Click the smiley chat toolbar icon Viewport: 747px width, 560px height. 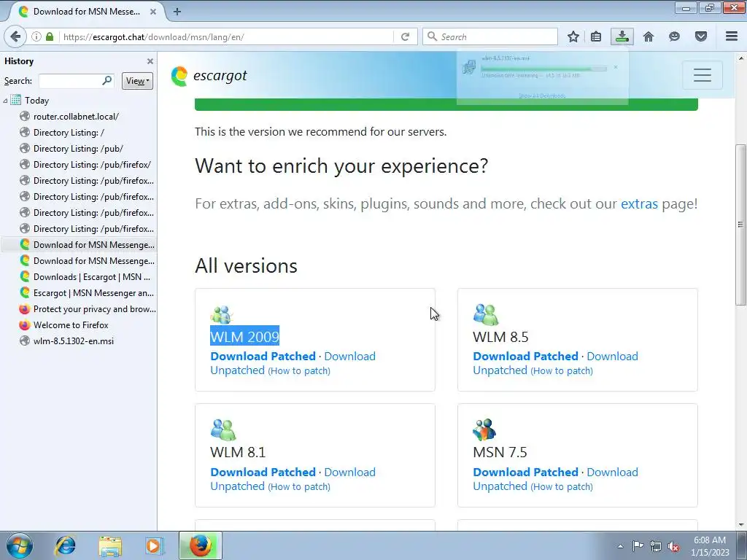point(674,36)
